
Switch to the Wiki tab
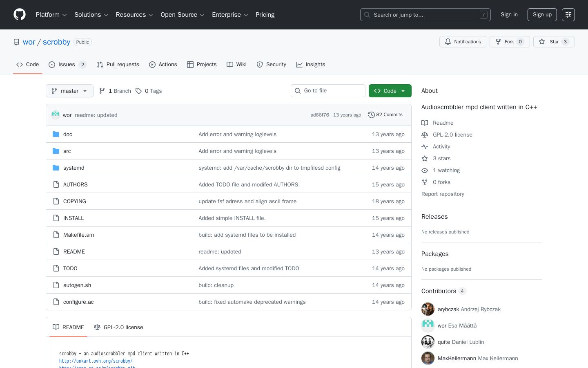[236, 65]
